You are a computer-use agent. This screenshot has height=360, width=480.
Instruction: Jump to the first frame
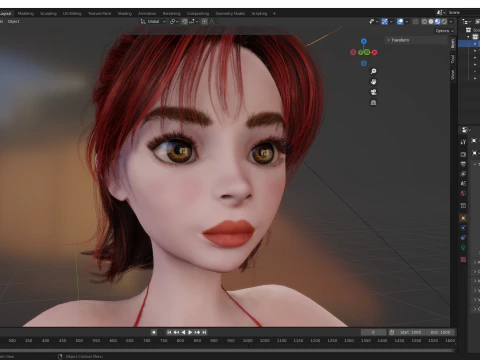169,332
